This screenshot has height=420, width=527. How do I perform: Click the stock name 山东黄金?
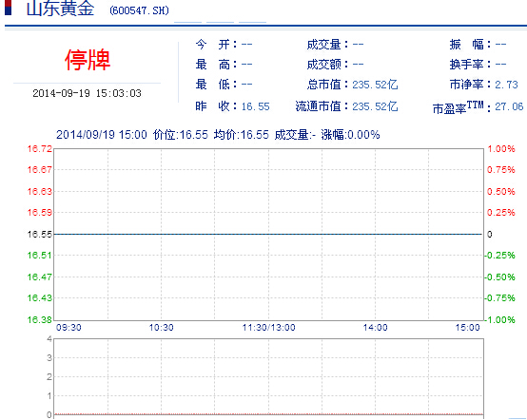[60, 8]
